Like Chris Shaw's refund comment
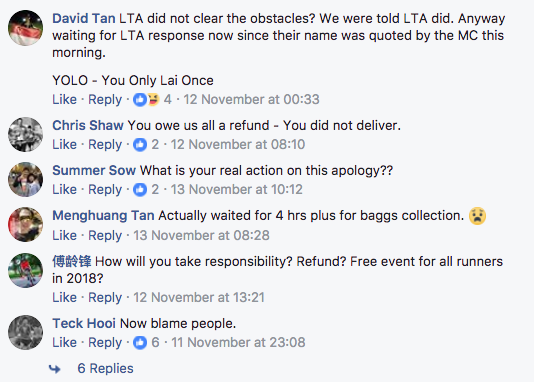Viewport: 534px width, 382px height. coord(64,144)
